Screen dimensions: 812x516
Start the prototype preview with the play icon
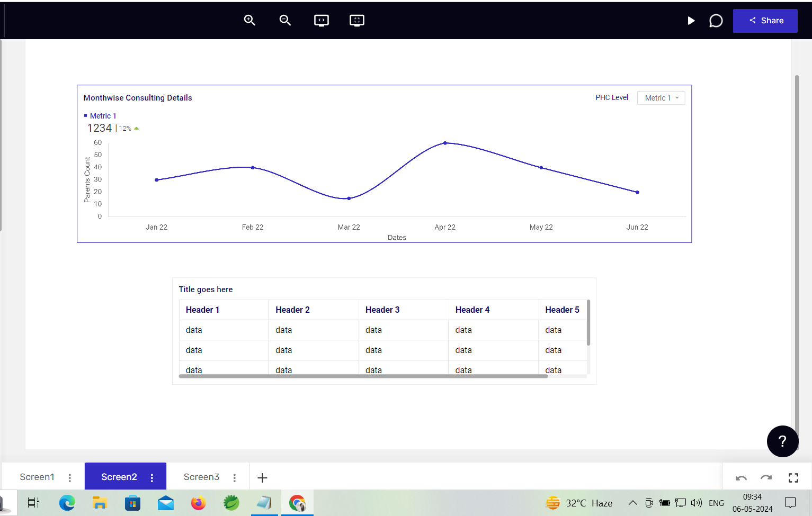691,21
